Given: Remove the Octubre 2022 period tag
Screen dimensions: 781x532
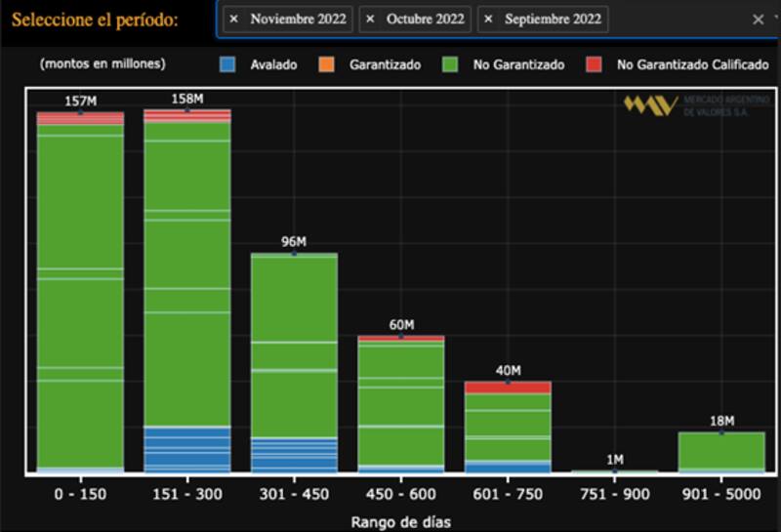Looking at the screenshot, I should coord(370,20).
